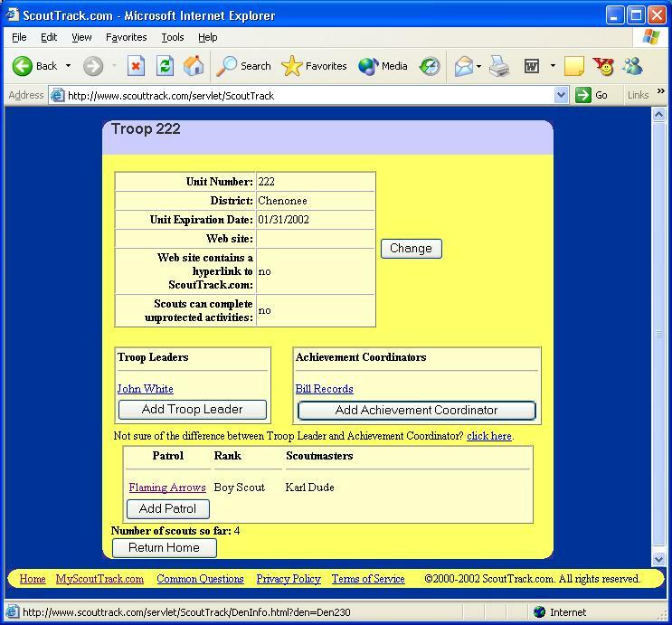Open the Edit with dropdown arrow

tap(553, 66)
